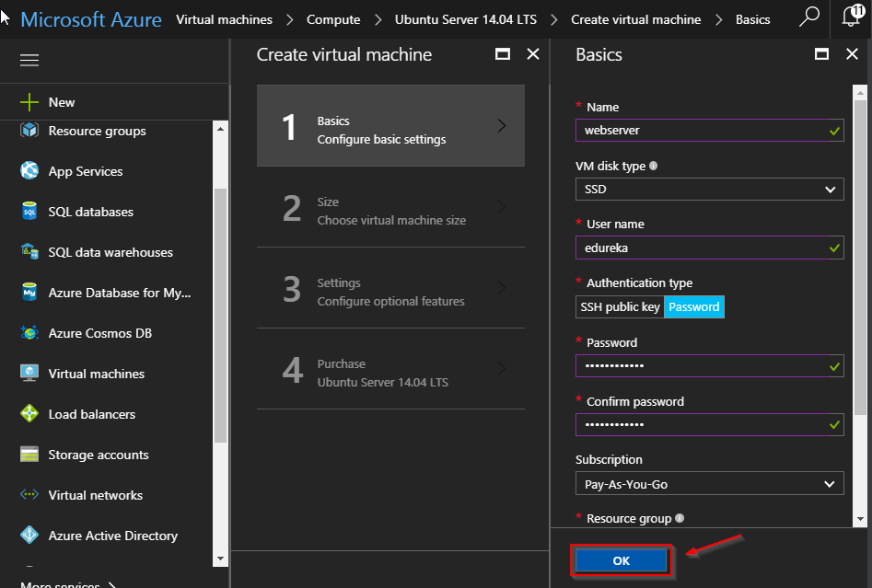Click the Virtual machines monitor icon
This screenshot has height=588, width=872.
tap(29, 373)
